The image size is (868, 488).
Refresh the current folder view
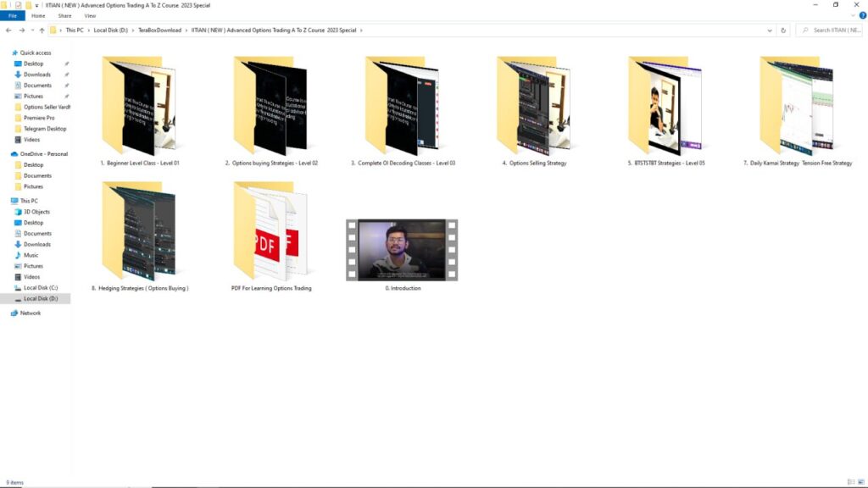[x=782, y=30]
